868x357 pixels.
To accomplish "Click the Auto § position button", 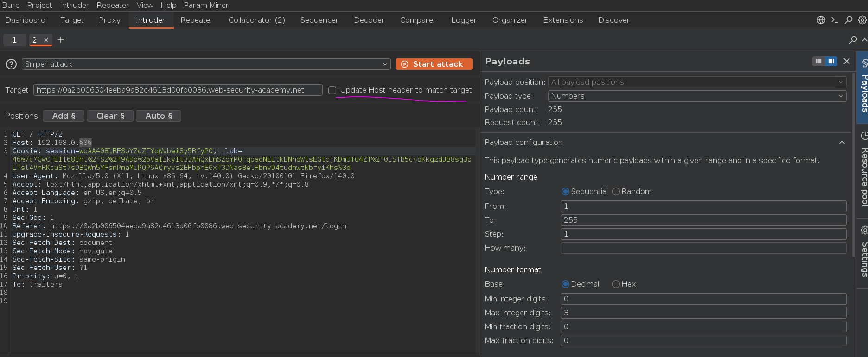I will (x=159, y=116).
